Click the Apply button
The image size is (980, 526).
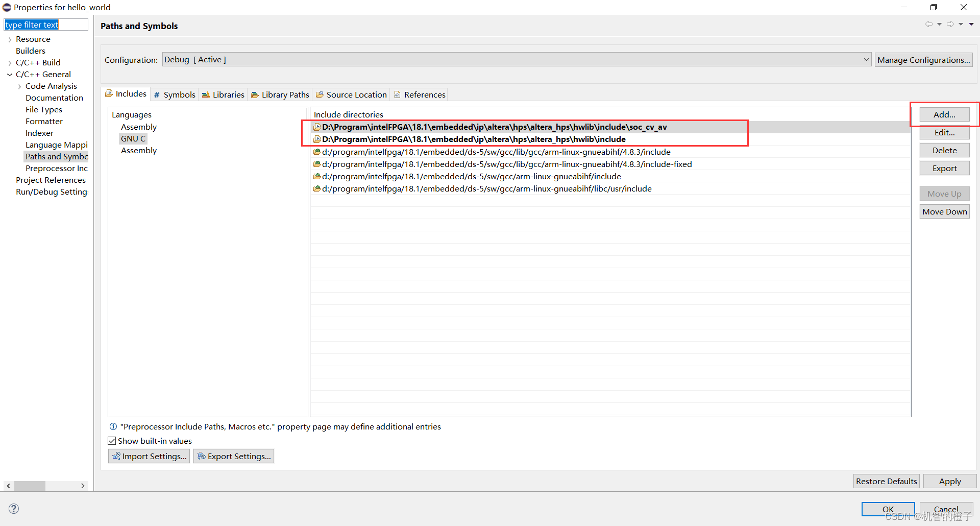point(950,481)
